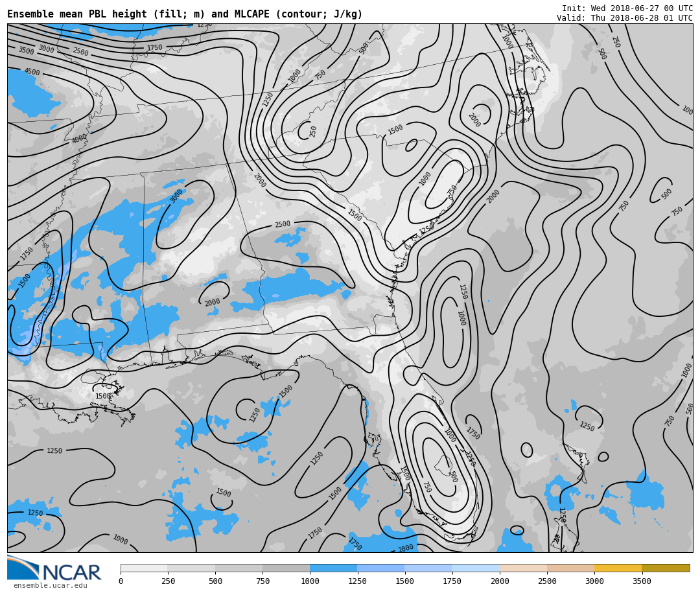Click the 0–250 color bar segment
The width and height of the screenshot is (700, 593).
[x=144, y=568]
